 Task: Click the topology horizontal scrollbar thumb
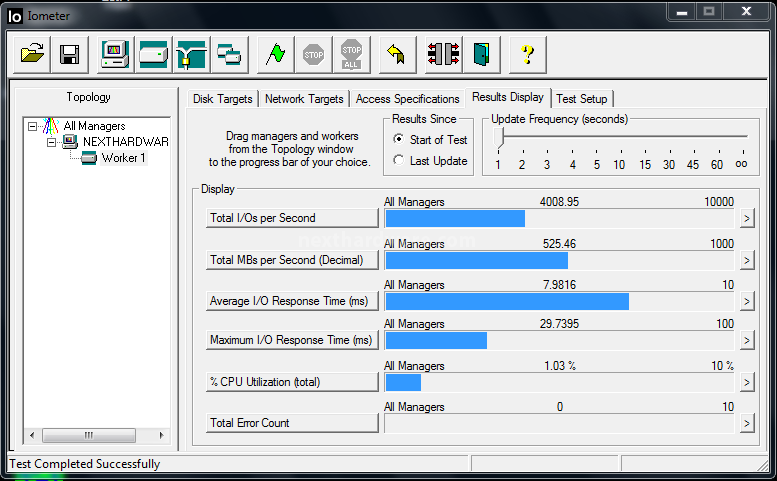(x=89, y=435)
